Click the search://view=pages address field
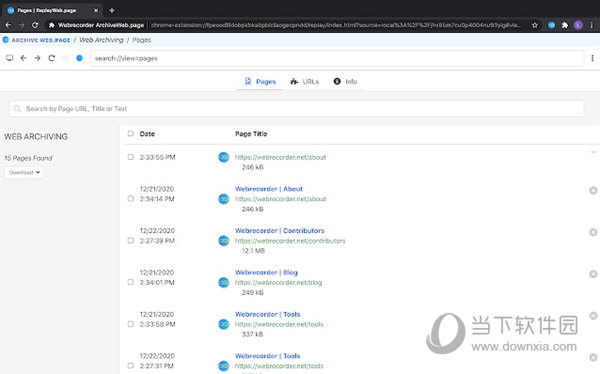This screenshot has height=374, width=600. tap(337, 58)
